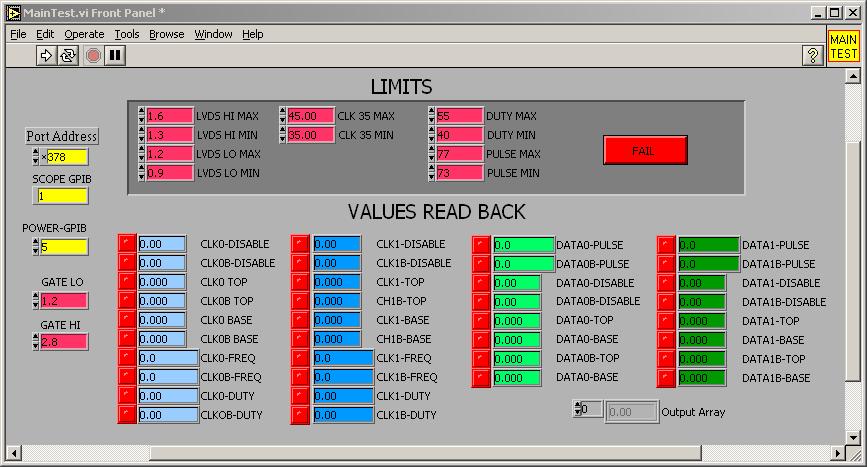The height and width of the screenshot is (467, 867).
Task: Toggle the red LED next to DATA0-PULSE
Action: coord(481,245)
